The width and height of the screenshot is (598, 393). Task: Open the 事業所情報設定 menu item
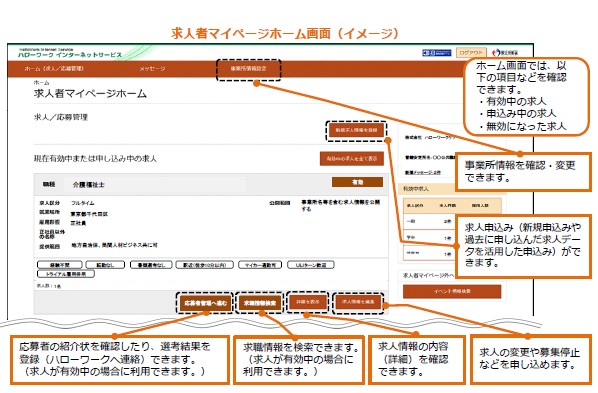pos(248,69)
